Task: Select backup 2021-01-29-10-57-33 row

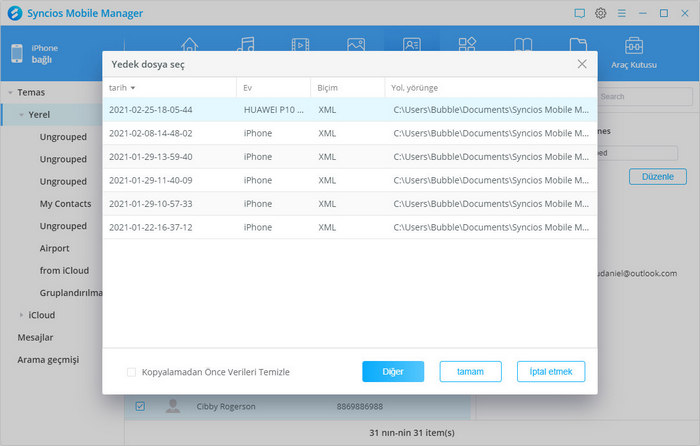Action: coord(350,204)
